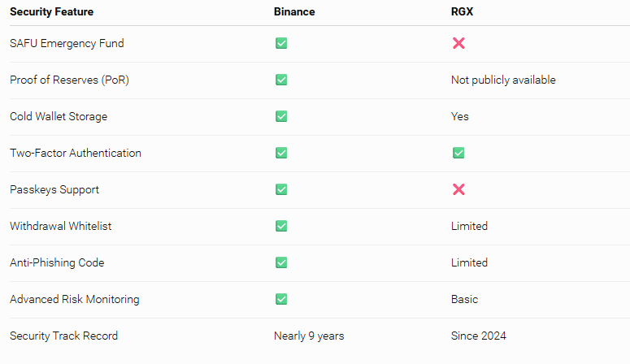
Task: Click the SAFU Emergency Fund row label
Action: pos(67,43)
